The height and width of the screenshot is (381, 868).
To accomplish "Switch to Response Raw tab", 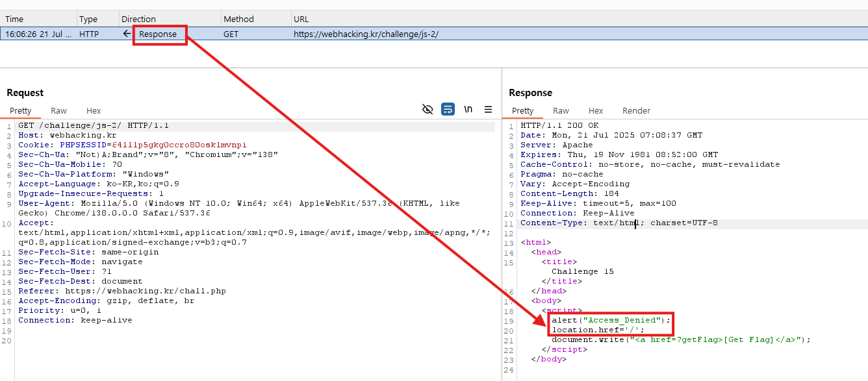I will tap(561, 110).
